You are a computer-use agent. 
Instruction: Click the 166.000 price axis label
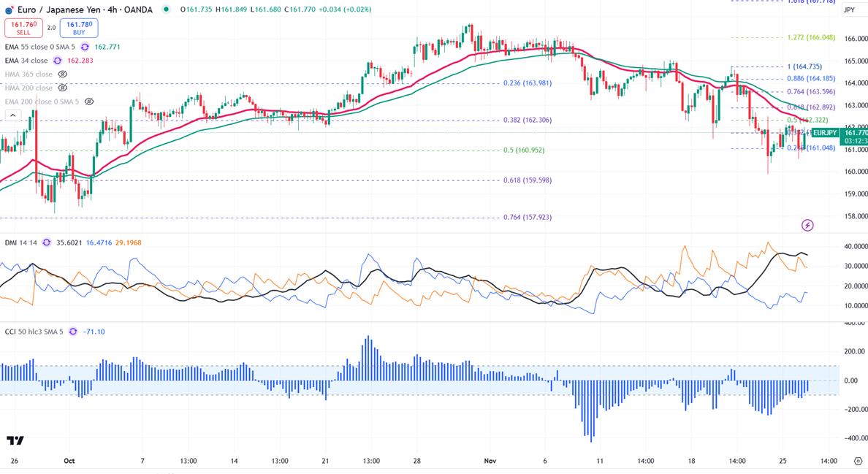click(x=856, y=39)
